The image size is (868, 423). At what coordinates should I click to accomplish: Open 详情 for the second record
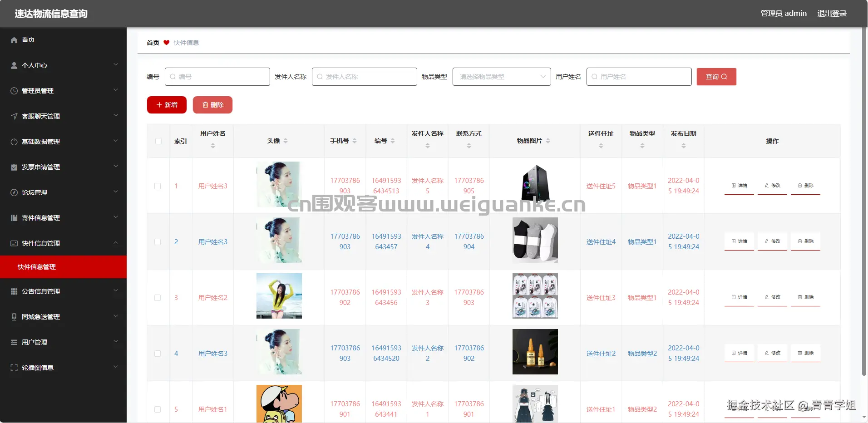739,241
